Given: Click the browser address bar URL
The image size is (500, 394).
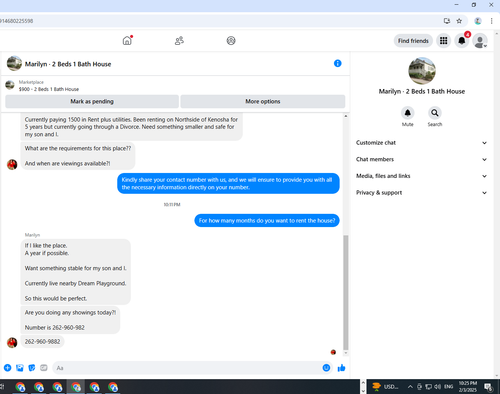Looking at the screenshot, I should pyautogui.click(x=17, y=21).
